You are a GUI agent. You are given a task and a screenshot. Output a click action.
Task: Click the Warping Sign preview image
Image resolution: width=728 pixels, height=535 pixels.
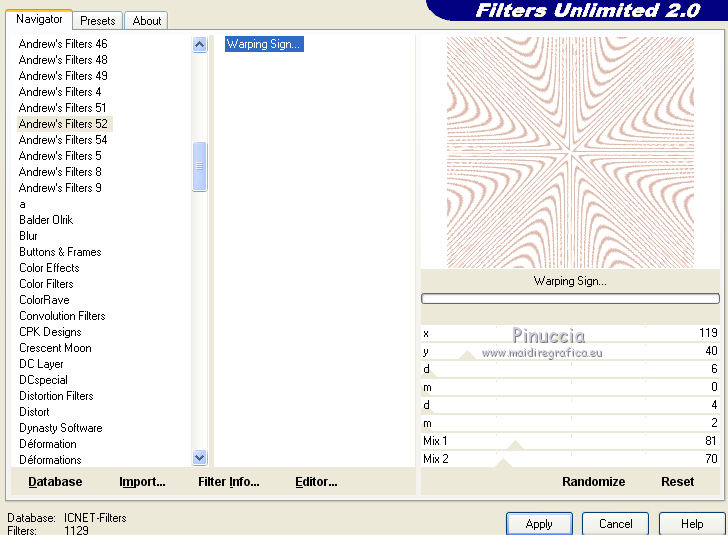570,152
